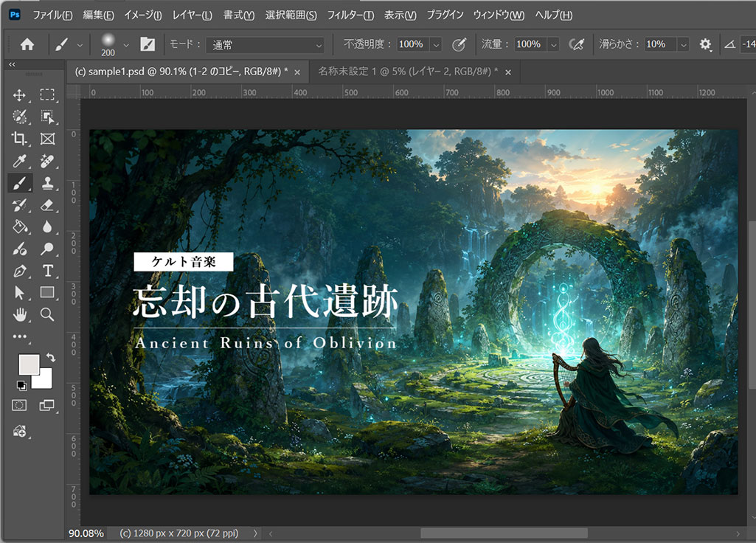
Task: Open the opacity 不透明度 slider dropdown
Action: click(x=436, y=45)
